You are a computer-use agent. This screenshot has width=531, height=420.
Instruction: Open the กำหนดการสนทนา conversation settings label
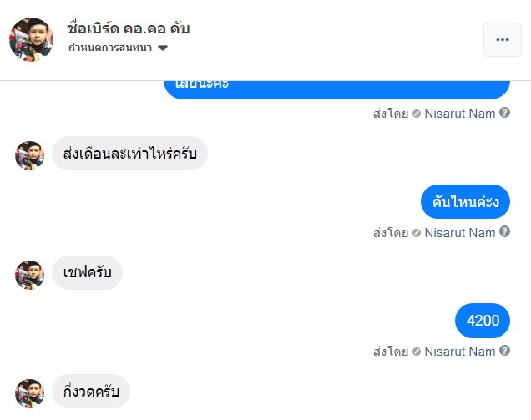(x=110, y=48)
